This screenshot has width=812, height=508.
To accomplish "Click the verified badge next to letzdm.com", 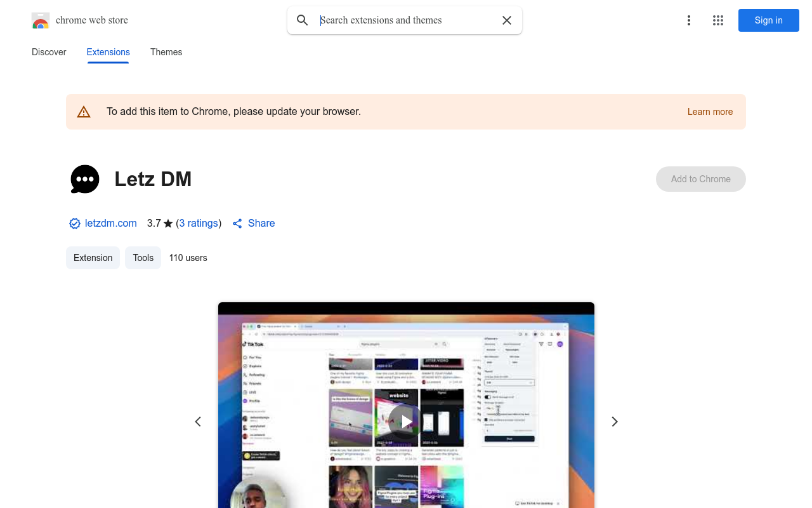I will tap(75, 224).
